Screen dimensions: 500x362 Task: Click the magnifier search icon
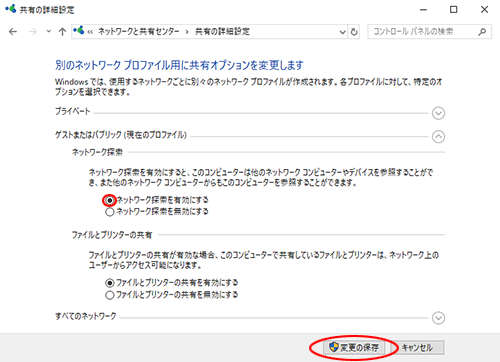coord(482,32)
